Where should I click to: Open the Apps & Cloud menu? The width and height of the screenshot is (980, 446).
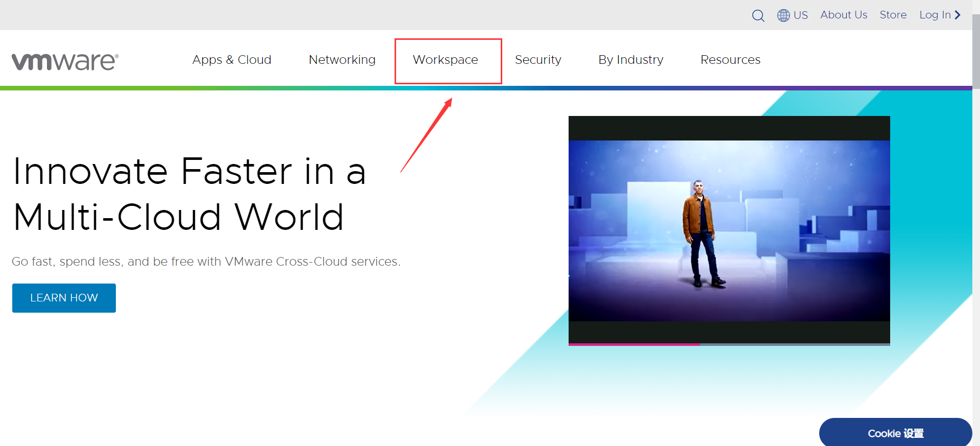[232, 60]
